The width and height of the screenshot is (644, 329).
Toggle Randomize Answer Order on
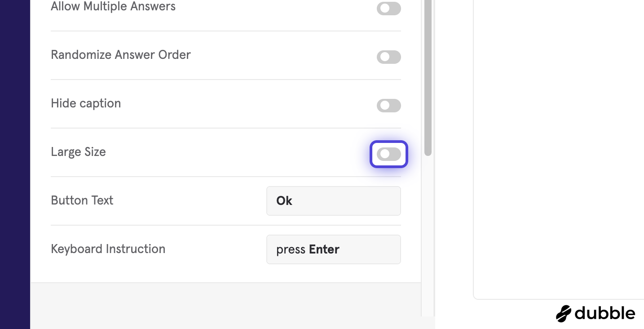(389, 57)
